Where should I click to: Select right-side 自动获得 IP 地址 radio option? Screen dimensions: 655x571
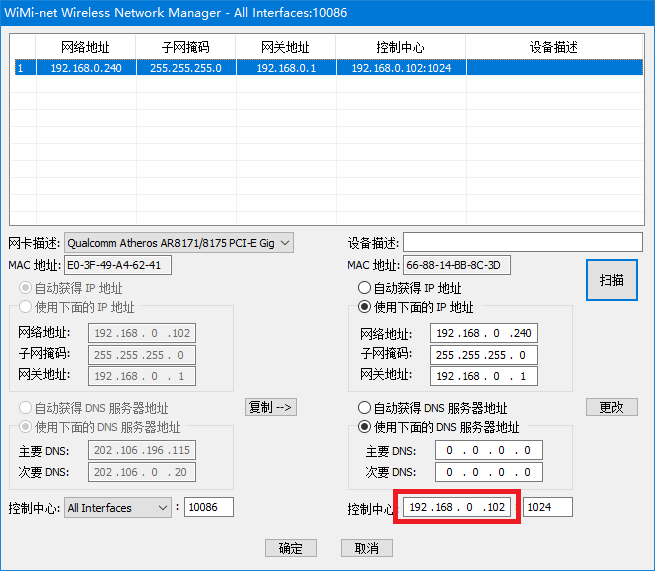tap(365, 288)
